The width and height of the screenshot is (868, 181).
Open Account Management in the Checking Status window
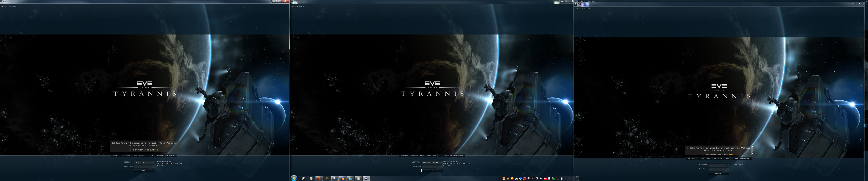[x=741, y=158]
